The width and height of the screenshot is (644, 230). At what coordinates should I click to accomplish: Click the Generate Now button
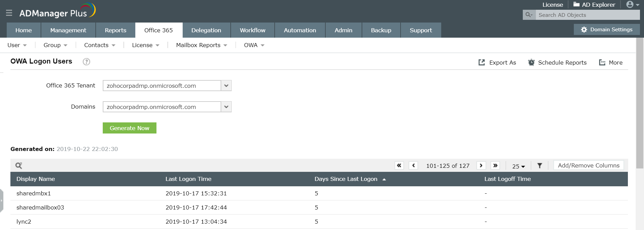[130, 128]
